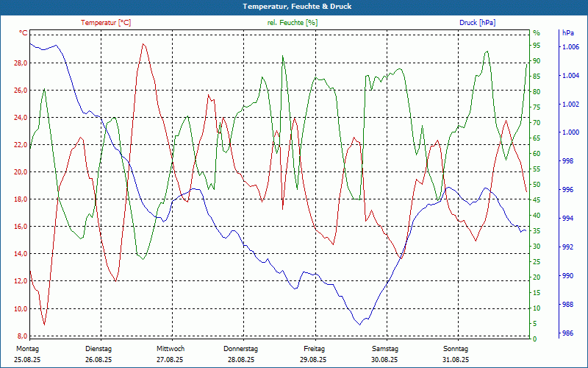Click the '986' pressure axis tick
This screenshot has height=368, width=588.
(567, 333)
